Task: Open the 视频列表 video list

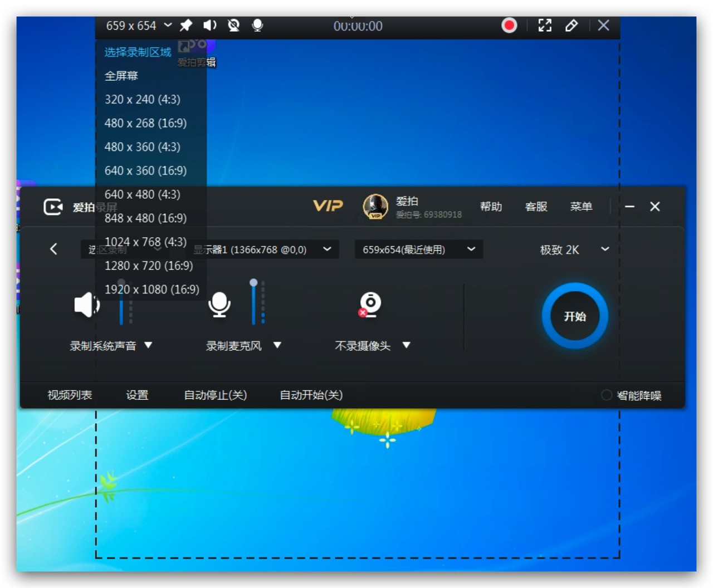Action: 70,395
